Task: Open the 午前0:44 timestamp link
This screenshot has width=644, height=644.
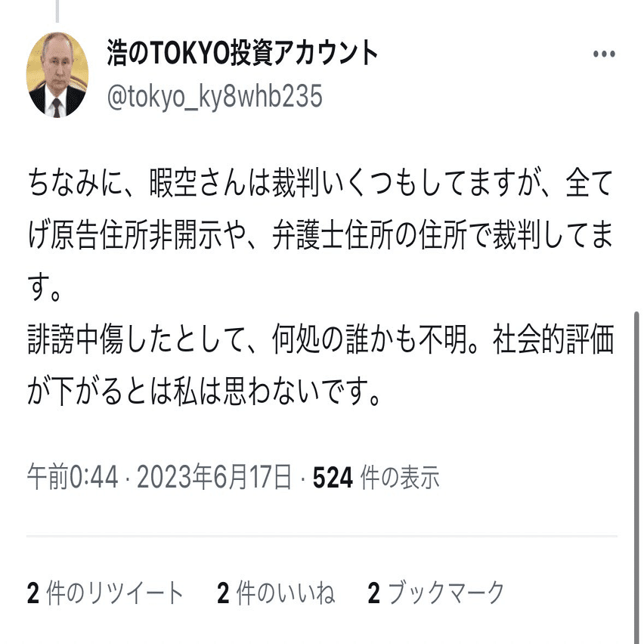Action: pyautogui.click(x=73, y=477)
